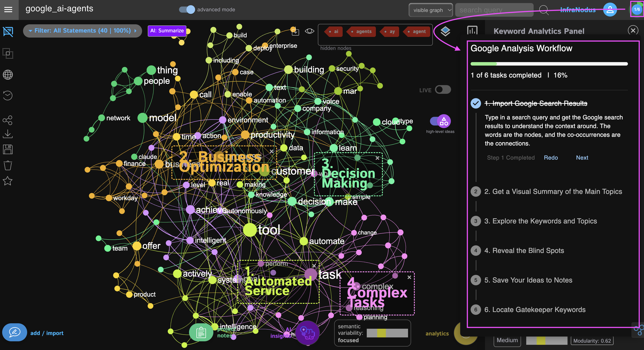Close the Decision Making topic label
The width and height of the screenshot is (644, 350).
[377, 158]
